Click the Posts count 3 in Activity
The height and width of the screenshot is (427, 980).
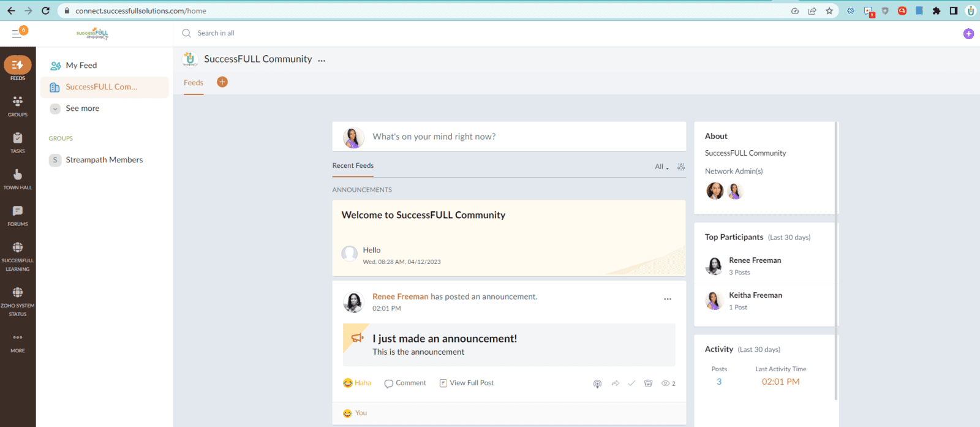[719, 382]
